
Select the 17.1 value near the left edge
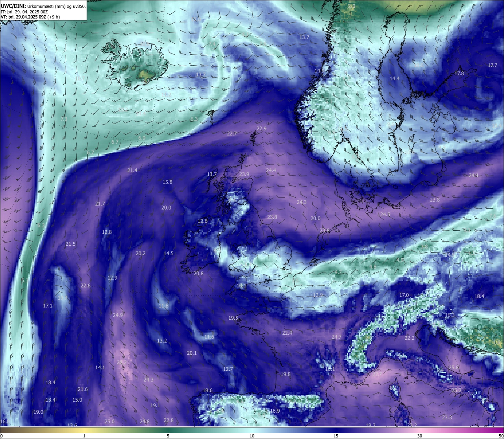[x=48, y=306]
